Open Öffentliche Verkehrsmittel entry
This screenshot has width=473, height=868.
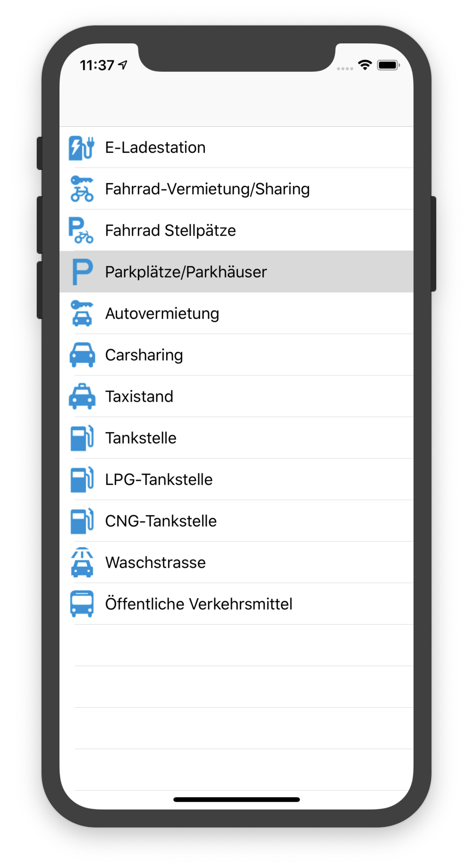199,604
